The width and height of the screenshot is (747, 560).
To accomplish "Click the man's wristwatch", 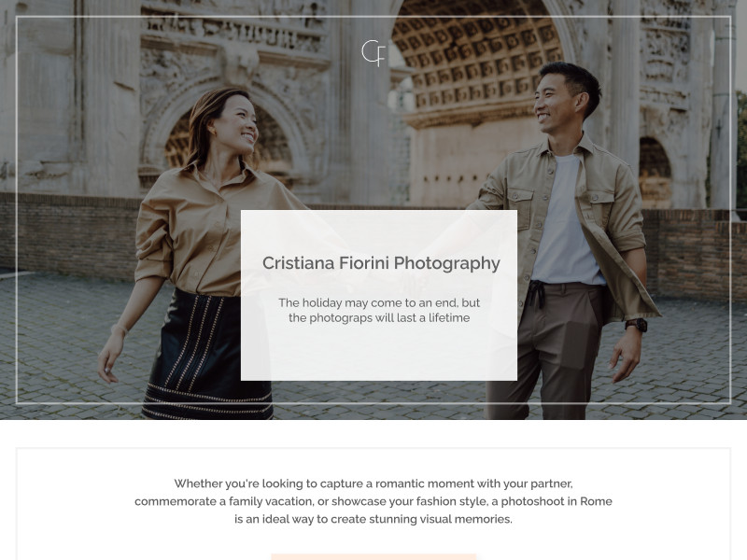I will tap(637, 325).
